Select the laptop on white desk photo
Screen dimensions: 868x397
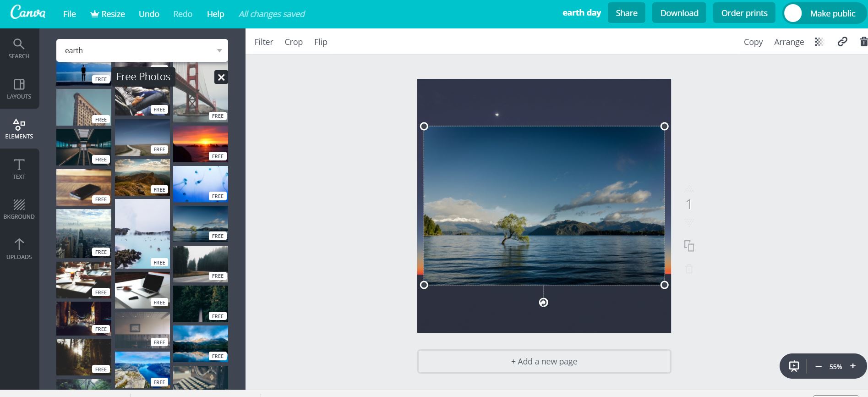coord(142,290)
